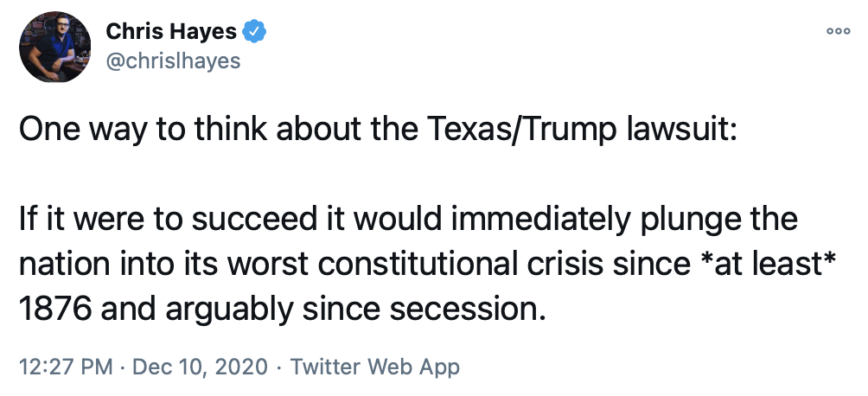
Task: Click the blue verified badge icon
Action: (x=254, y=33)
